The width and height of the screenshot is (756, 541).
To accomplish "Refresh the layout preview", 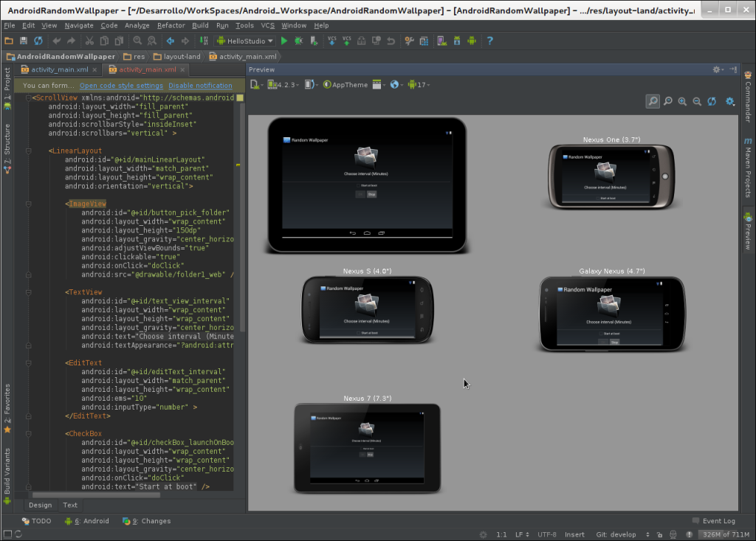I will tap(712, 101).
